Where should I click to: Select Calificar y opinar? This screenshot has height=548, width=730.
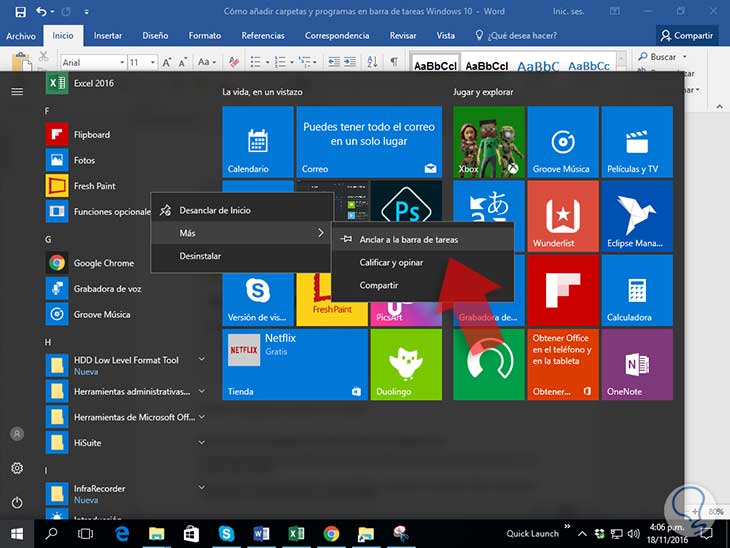423,263
